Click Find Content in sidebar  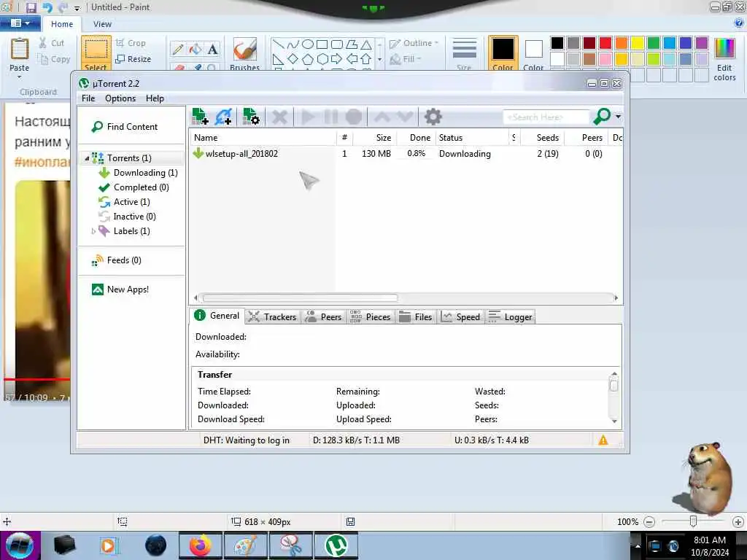tap(125, 127)
